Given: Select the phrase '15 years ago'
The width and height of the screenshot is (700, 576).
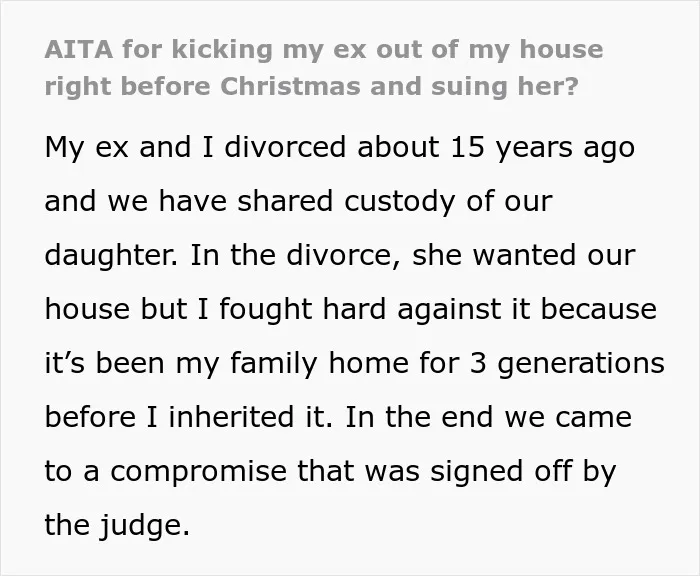Looking at the screenshot, I should coord(542,148).
